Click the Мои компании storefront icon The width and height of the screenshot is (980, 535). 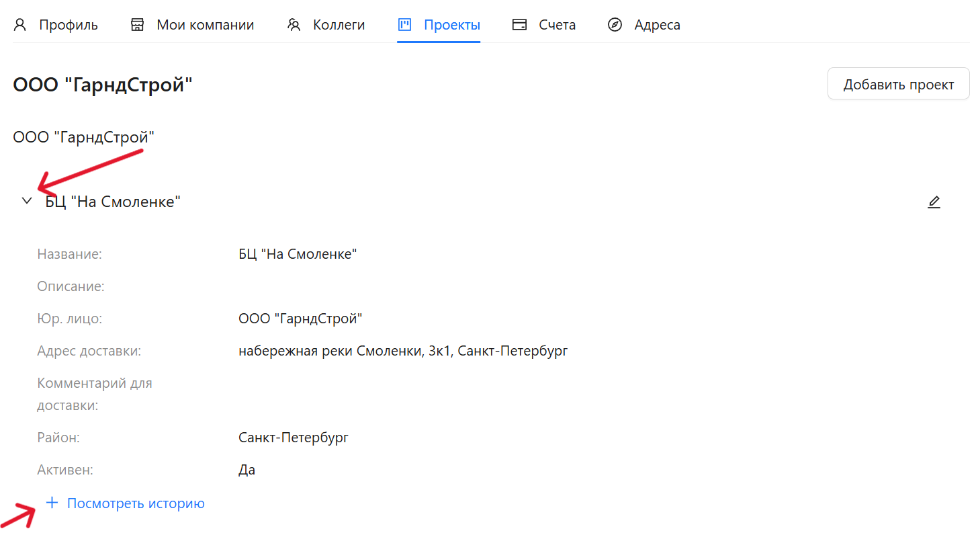138,25
